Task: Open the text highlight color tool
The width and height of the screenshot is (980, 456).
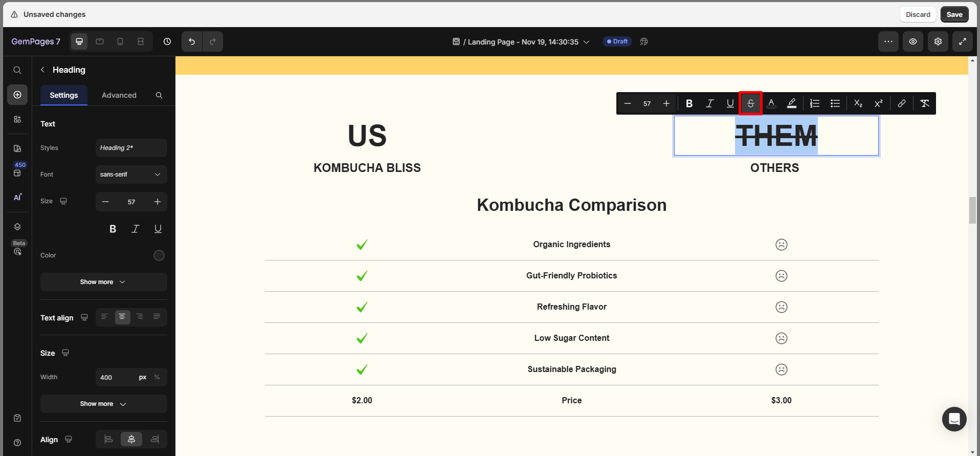Action: pyautogui.click(x=791, y=103)
